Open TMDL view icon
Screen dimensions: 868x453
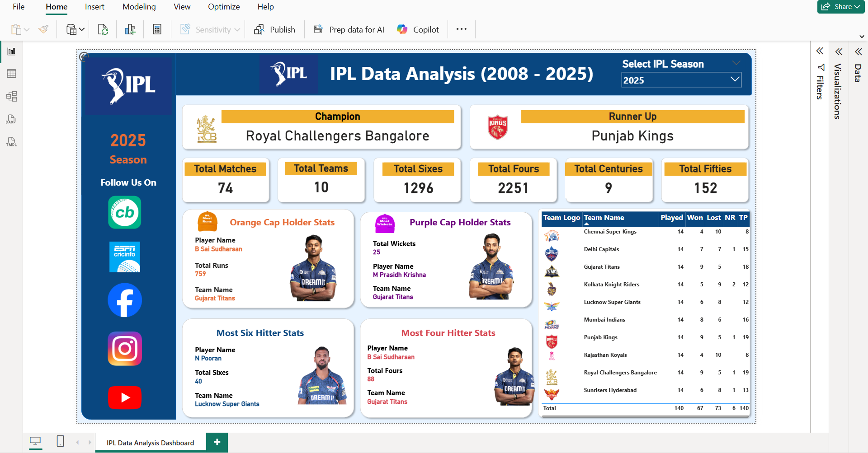(x=11, y=142)
